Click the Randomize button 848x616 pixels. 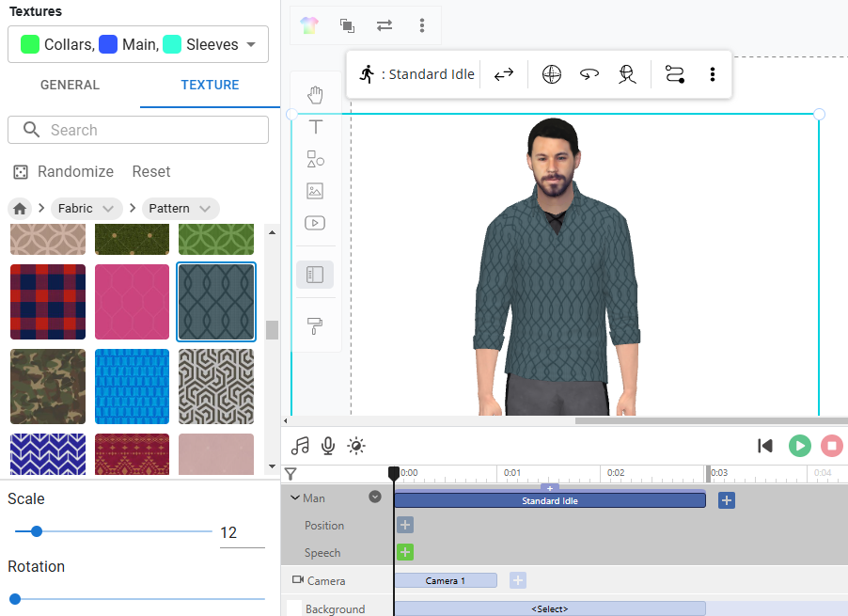63,171
